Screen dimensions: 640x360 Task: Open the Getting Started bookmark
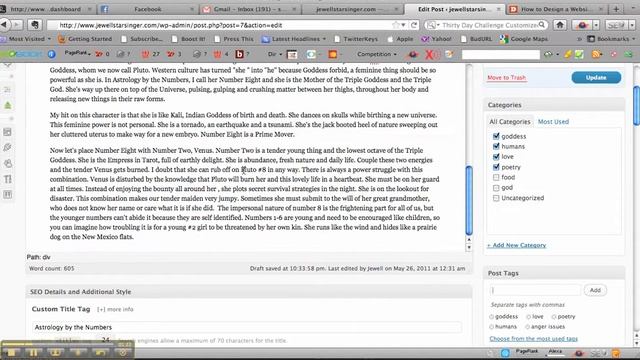tap(85, 39)
